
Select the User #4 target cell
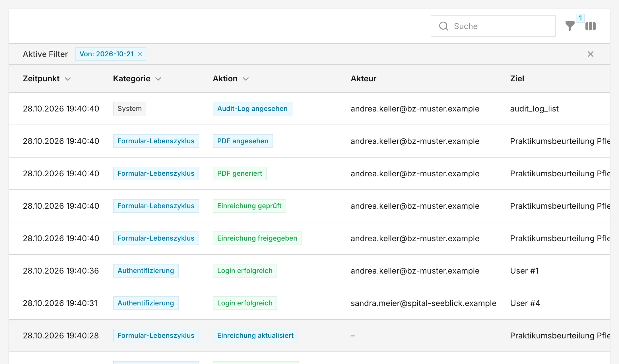[x=525, y=303]
